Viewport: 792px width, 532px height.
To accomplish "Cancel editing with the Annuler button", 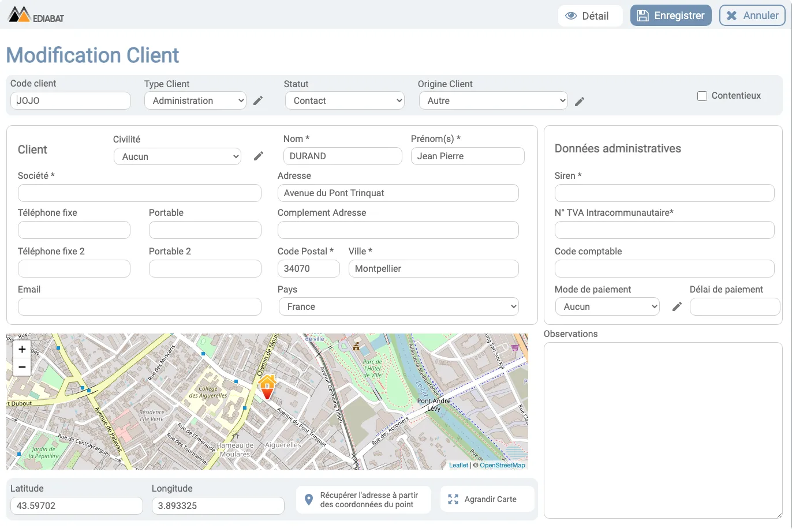I will [752, 16].
